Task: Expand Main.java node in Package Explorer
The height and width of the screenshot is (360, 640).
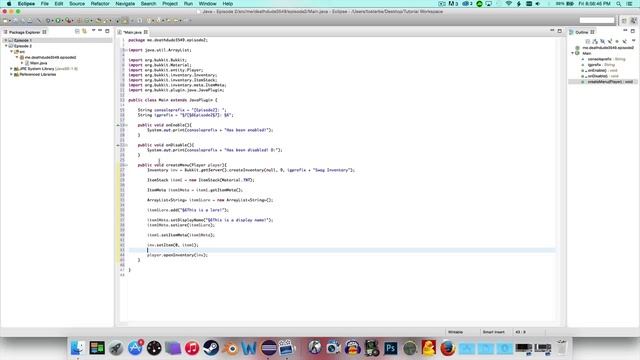Action: [x=22, y=63]
